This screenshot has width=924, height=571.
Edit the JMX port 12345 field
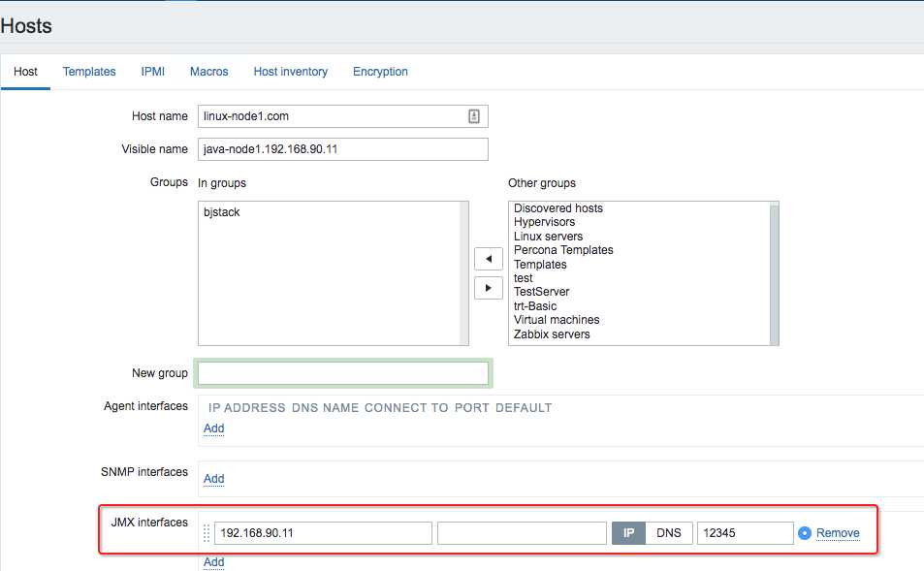point(745,533)
